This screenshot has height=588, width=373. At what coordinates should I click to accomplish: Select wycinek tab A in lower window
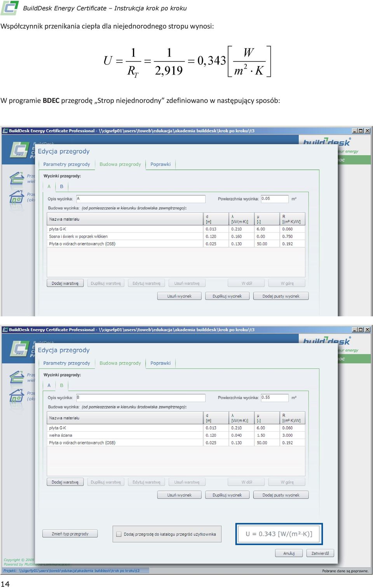[49, 385]
